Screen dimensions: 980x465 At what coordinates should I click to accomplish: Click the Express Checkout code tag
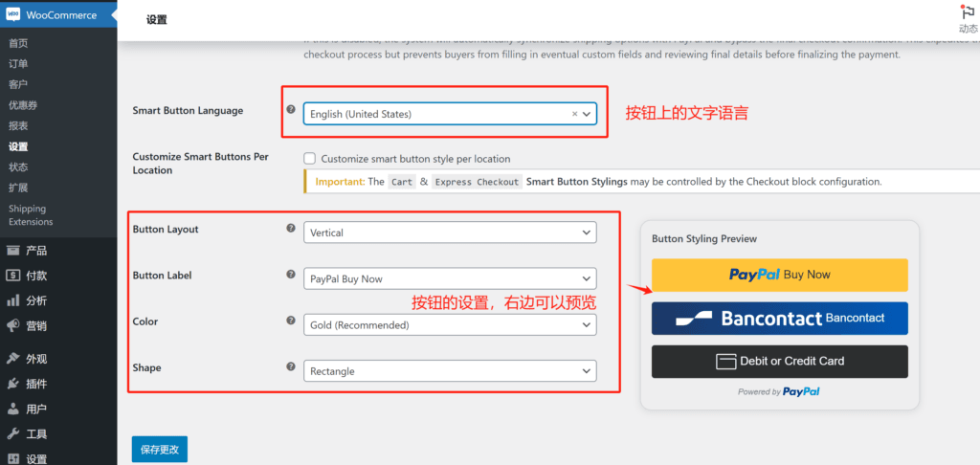click(x=477, y=182)
